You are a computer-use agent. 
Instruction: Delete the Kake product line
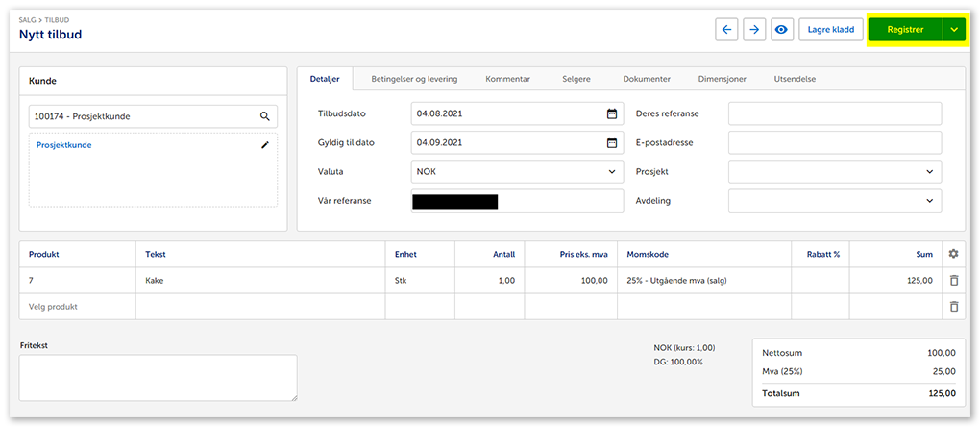pyautogui.click(x=953, y=281)
